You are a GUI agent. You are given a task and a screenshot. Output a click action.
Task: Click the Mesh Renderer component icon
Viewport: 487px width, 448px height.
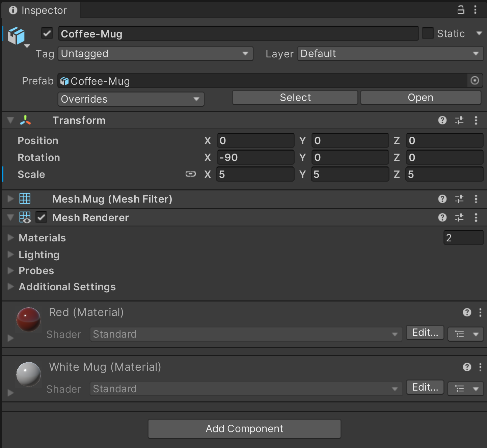25,217
